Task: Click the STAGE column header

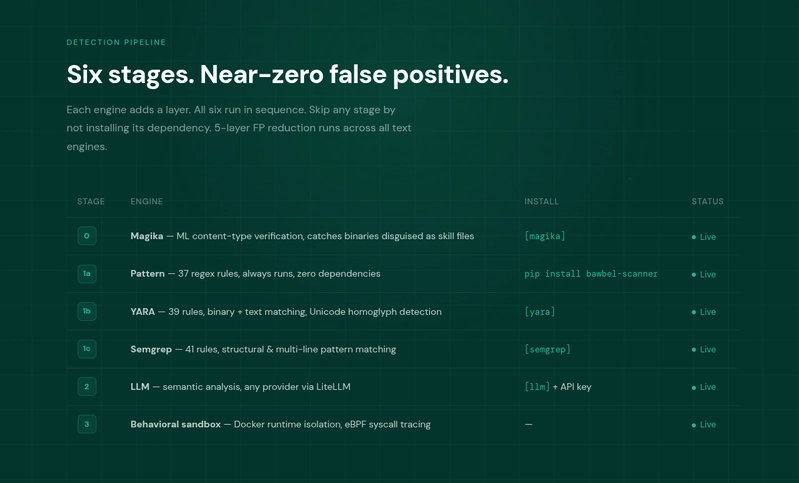Action: (x=91, y=201)
